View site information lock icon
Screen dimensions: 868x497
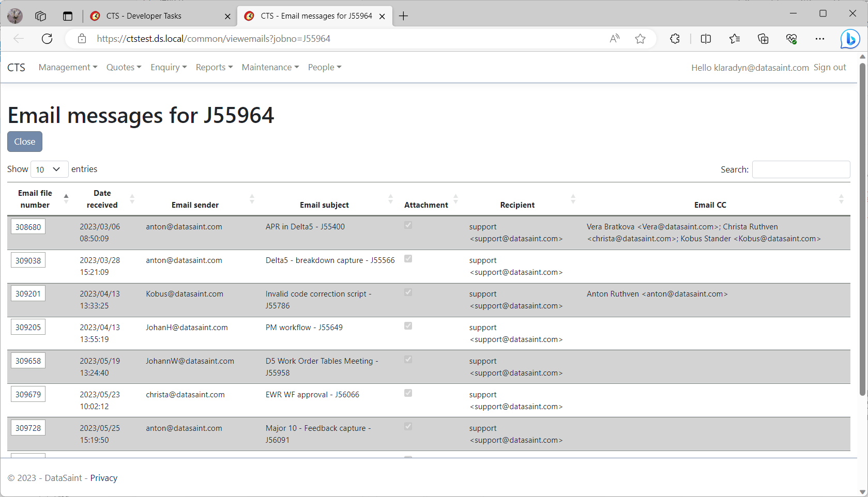82,39
